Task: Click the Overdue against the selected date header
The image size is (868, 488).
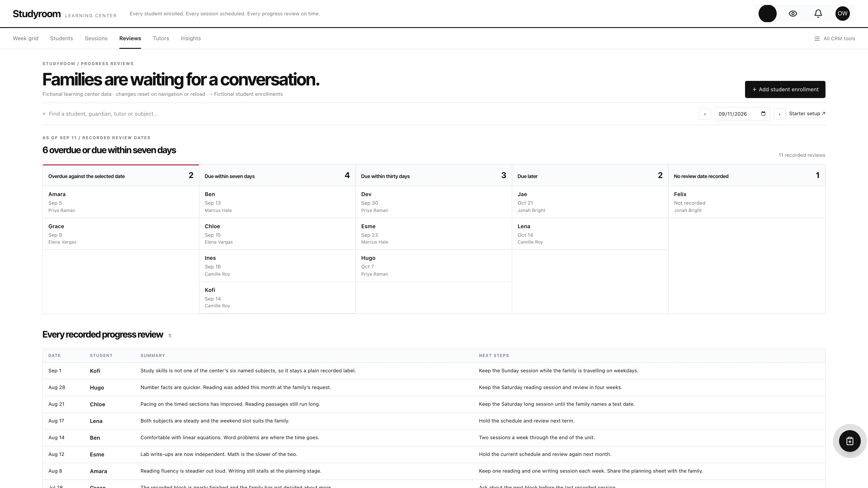Action: (121, 176)
